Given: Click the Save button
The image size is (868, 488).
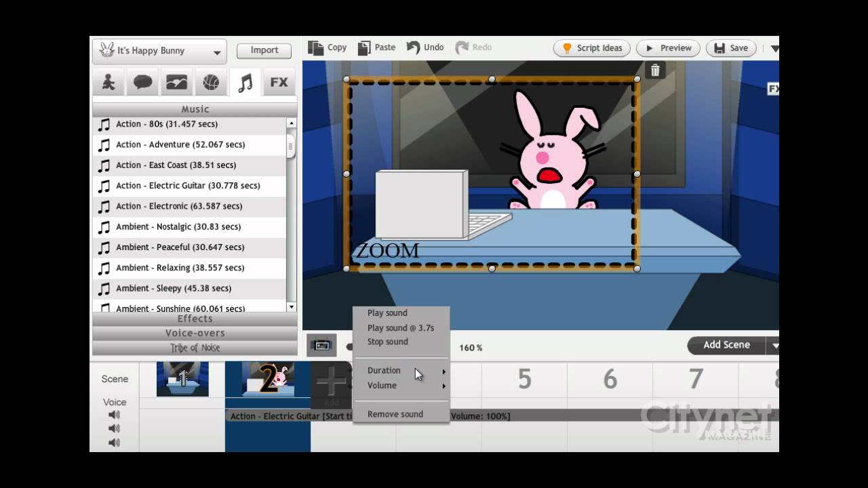Looking at the screenshot, I should (731, 48).
